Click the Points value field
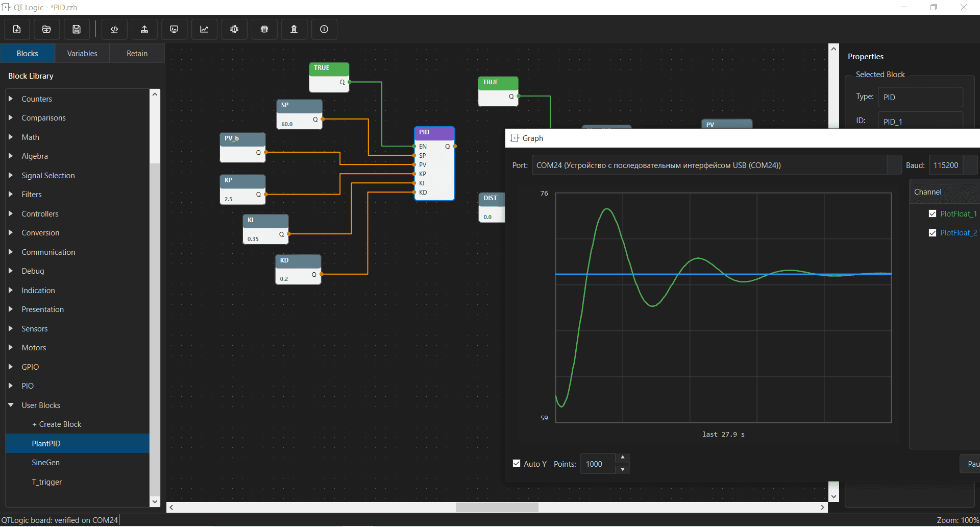Image resolution: width=980 pixels, height=527 pixels. [x=598, y=464]
